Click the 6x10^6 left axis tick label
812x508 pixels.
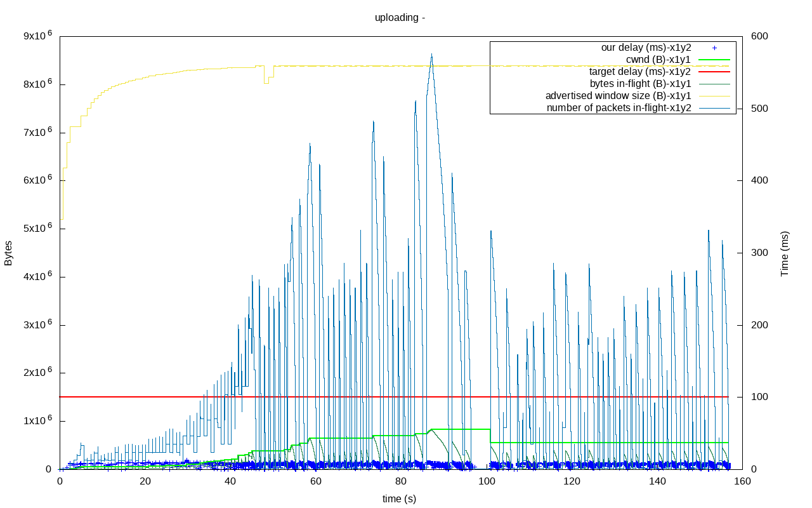37,180
